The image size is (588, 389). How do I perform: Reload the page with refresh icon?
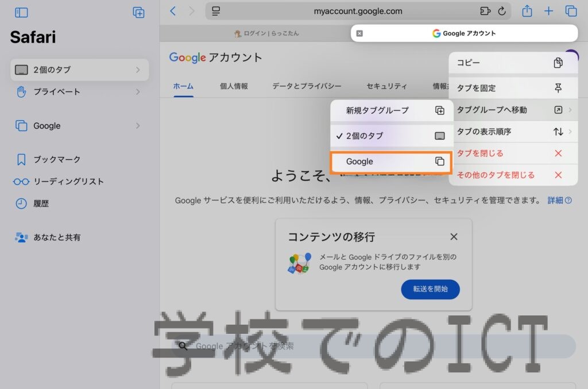(502, 11)
